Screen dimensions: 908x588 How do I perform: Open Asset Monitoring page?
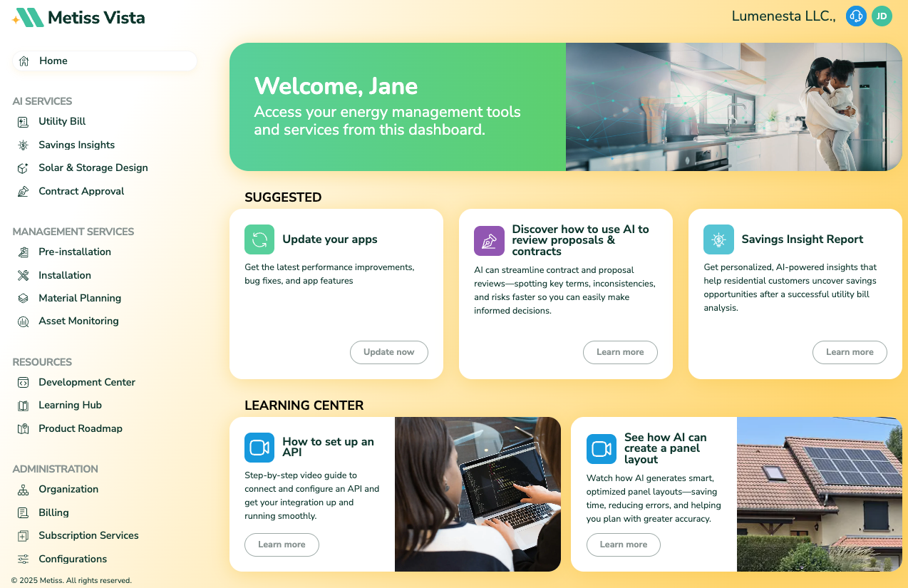click(x=78, y=321)
